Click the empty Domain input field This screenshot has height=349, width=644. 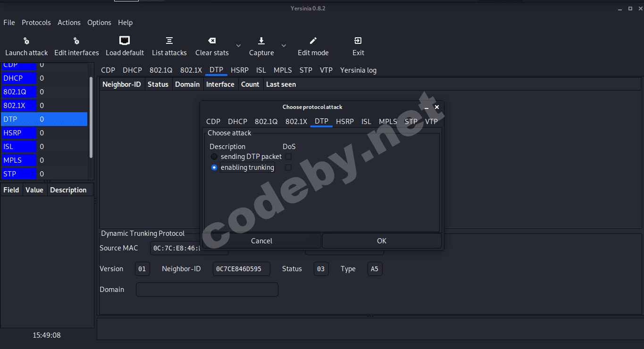click(x=207, y=290)
